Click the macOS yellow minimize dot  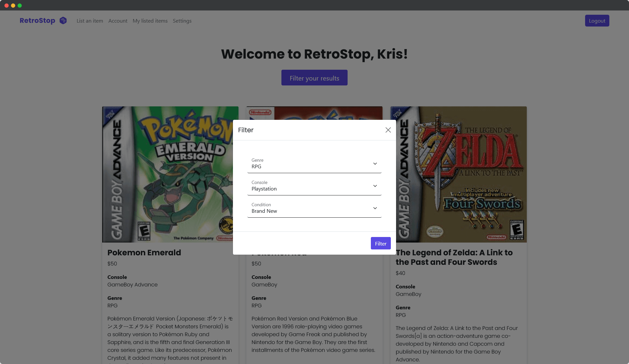pyautogui.click(x=13, y=5)
